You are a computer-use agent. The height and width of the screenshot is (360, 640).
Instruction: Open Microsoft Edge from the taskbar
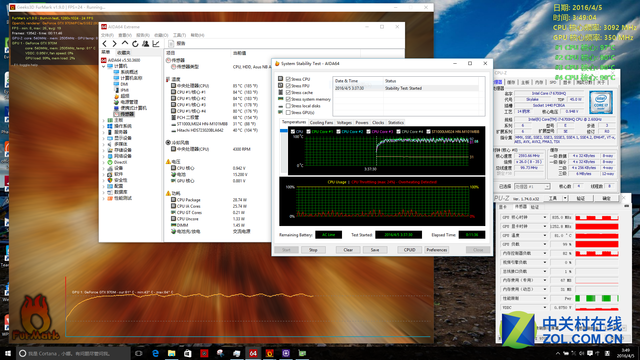[156, 353]
